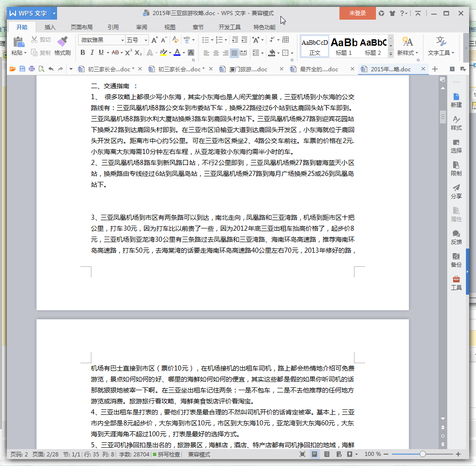Toggle strikethrough AB formatting
Viewport: 476px width, 466px height.
115,53
